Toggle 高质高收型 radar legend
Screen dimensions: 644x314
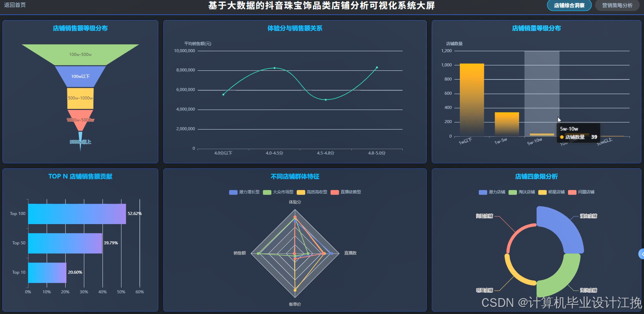tap(312, 192)
